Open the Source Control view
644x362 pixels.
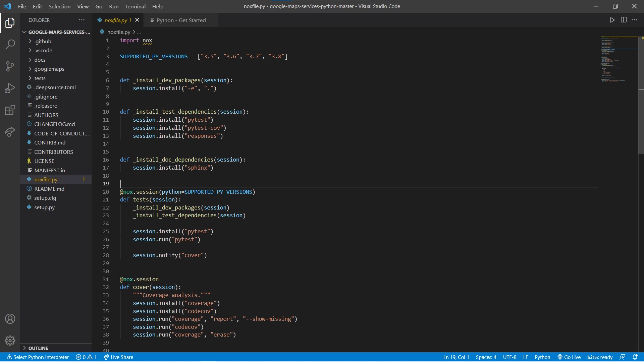click(x=10, y=66)
